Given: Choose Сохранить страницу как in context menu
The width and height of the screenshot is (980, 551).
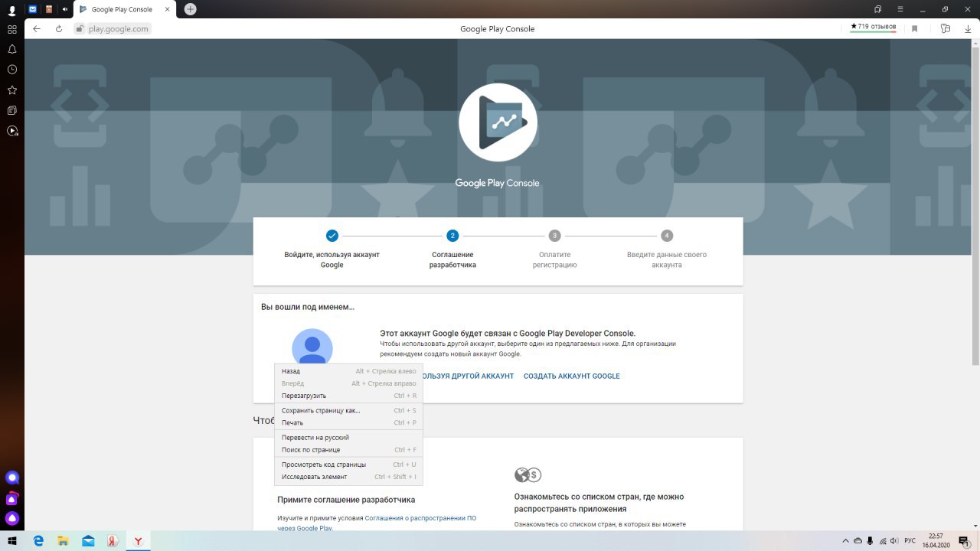Looking at the screenshot, I should click(348, 410).
